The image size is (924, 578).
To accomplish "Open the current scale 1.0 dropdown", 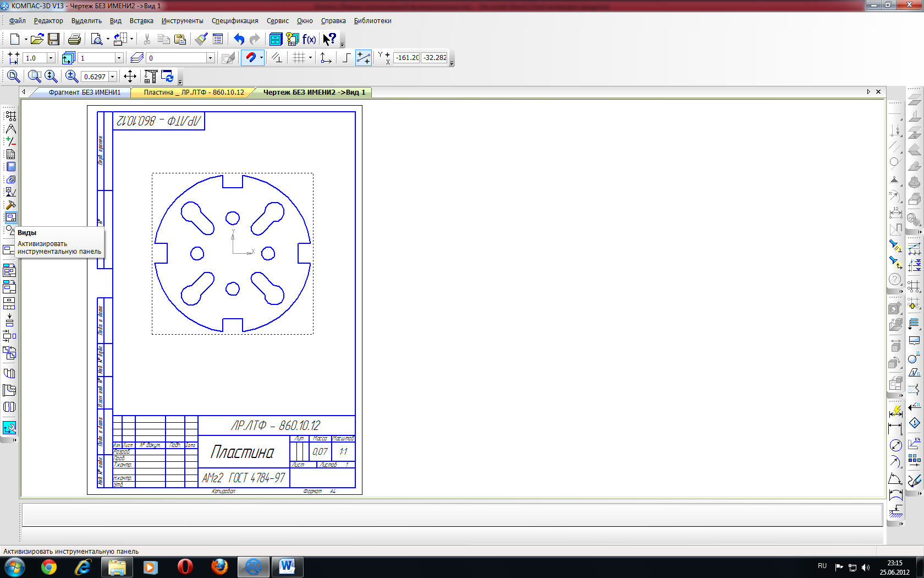I will [51, 58].
